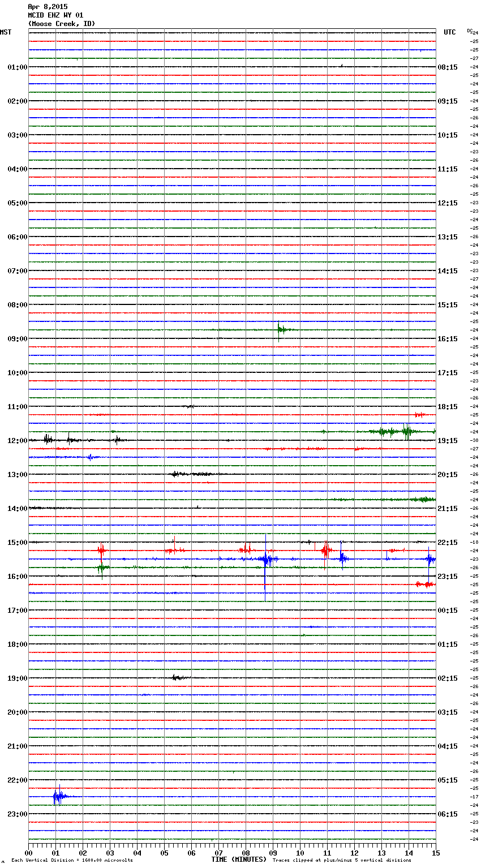The height and width of the screenshot is (868, 481).
Task: Click the '12:15' UTC row label
Action: click(x=448, y=203)
